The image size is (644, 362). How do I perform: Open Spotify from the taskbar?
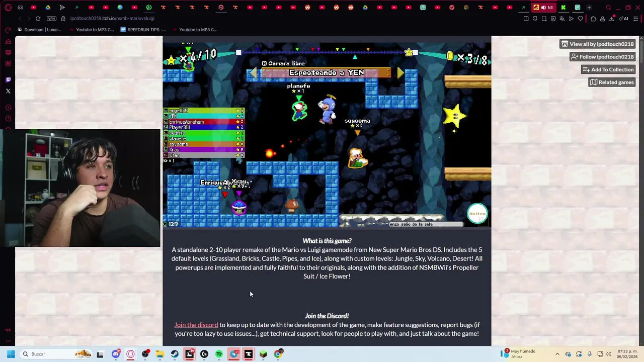219,354
